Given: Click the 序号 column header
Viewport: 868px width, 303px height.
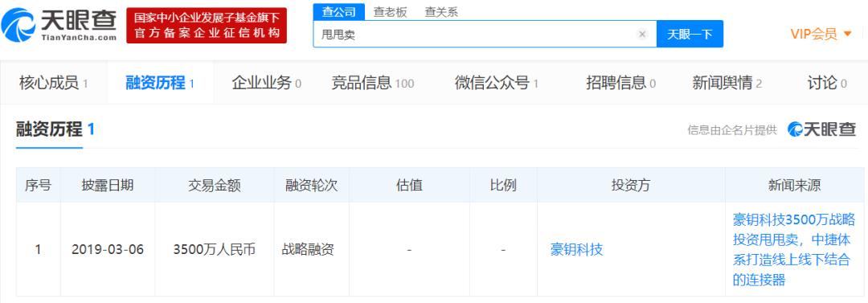Looking at the screenshot, I should [x=39, y=185].
